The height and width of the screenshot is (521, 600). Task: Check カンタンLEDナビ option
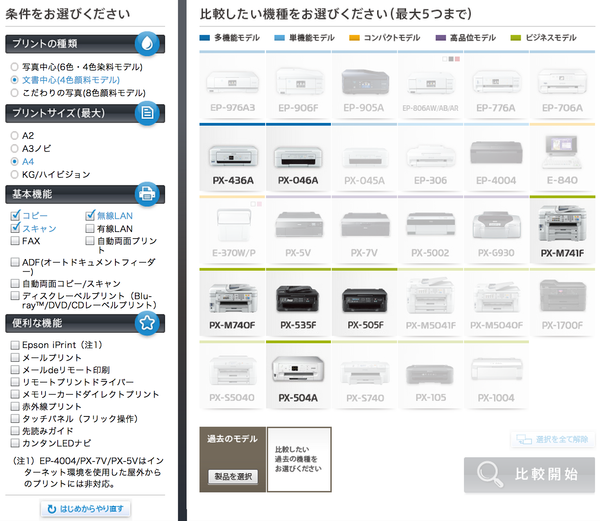click(x=15, y=443)
